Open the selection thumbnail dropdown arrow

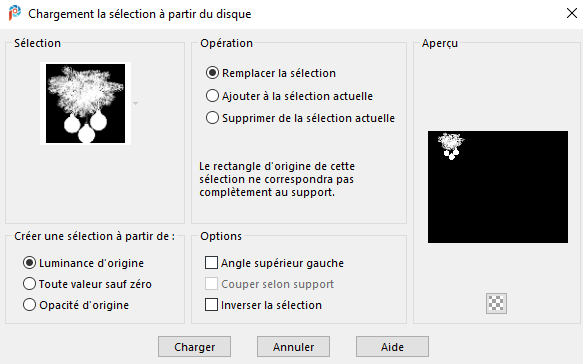(135, 103)
